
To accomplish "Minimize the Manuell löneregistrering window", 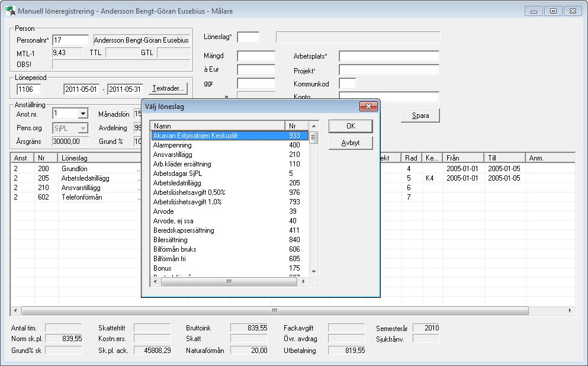I will (534, 11).
